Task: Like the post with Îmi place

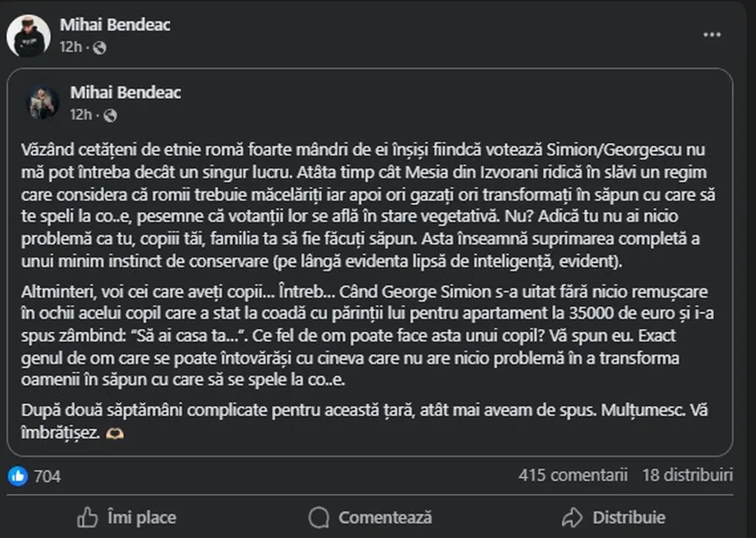Action: 128,517
